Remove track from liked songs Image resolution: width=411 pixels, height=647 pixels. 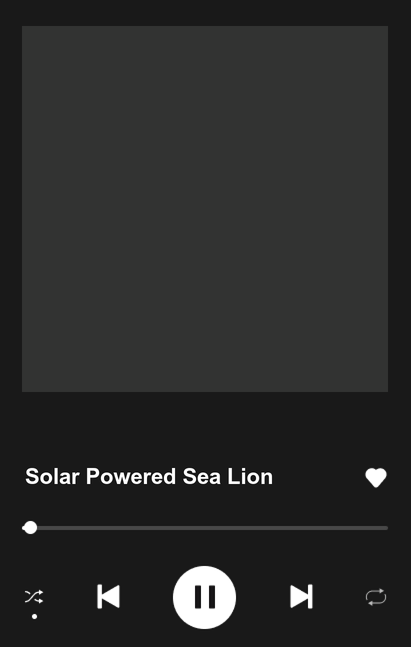point(376,477)
